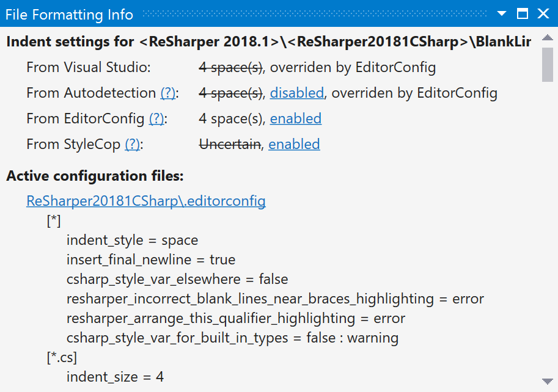Click the dotted title bar grip area
This screenshot has width=558, height=392.
(x=315, y=14)
